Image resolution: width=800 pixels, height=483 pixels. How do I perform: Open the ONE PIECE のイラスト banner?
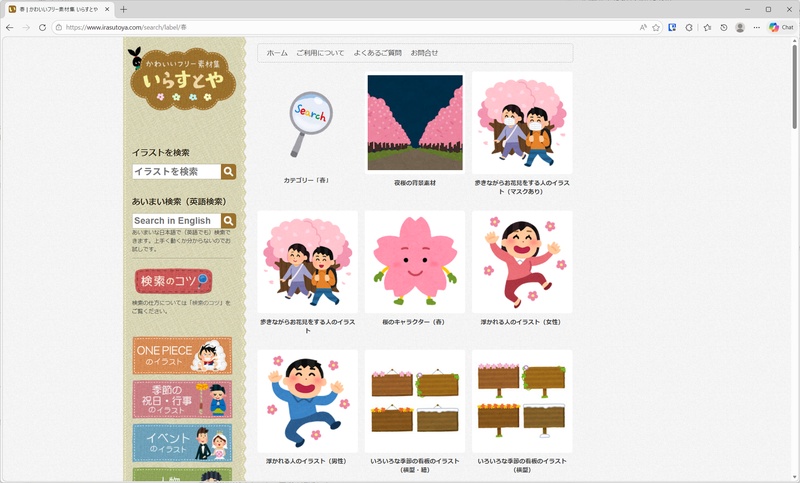(x=182, y=355)
